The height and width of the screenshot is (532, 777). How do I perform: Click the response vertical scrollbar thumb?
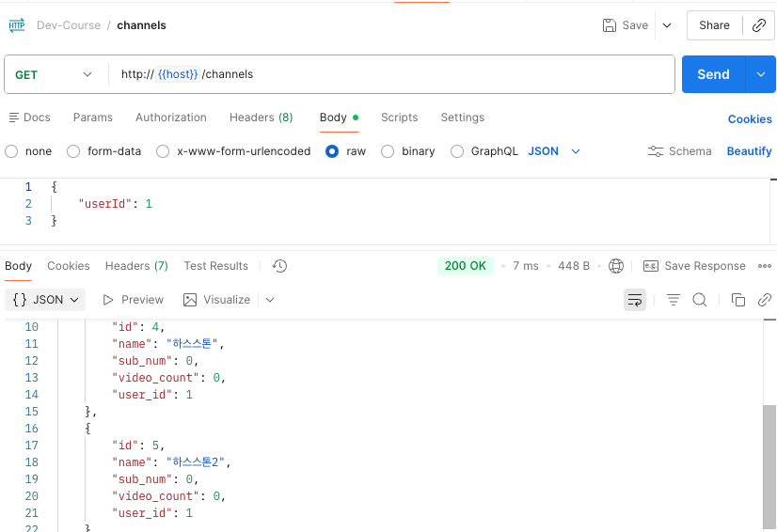[x=769, y=467]
